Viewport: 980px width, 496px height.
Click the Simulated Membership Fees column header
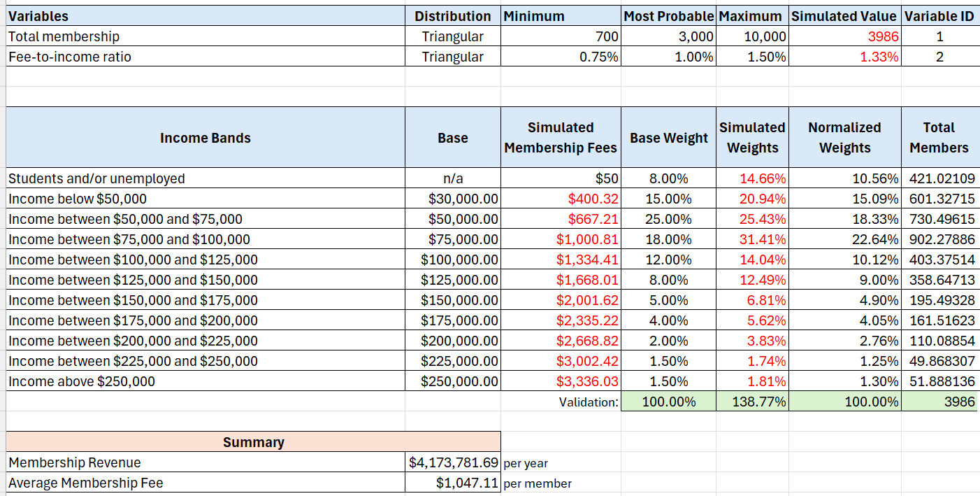pos(561,138)
